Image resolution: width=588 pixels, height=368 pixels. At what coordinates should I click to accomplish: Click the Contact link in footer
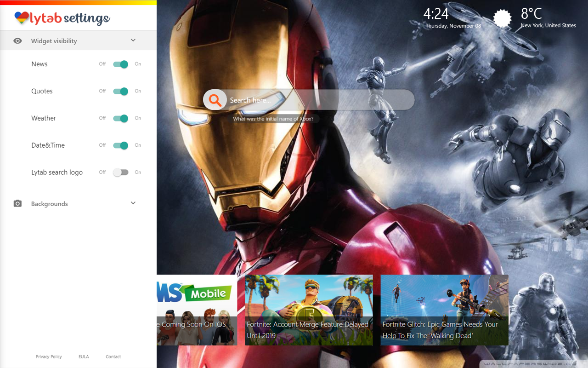(113, 356)
